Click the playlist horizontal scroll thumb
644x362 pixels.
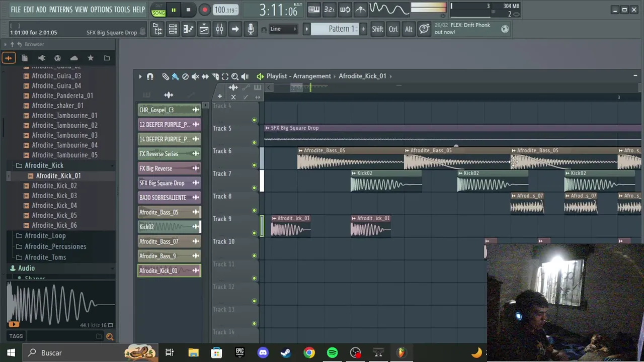pos(296,87)
